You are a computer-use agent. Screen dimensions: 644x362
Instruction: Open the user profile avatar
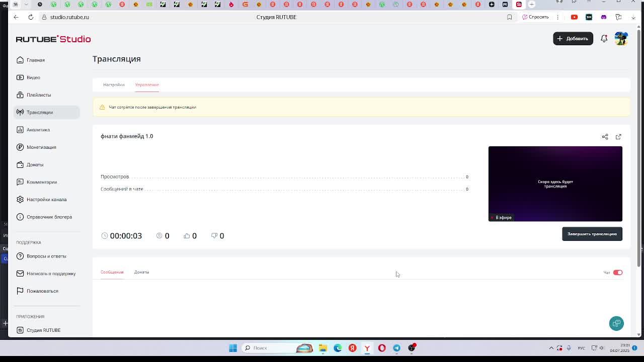[x=621, y=38]
